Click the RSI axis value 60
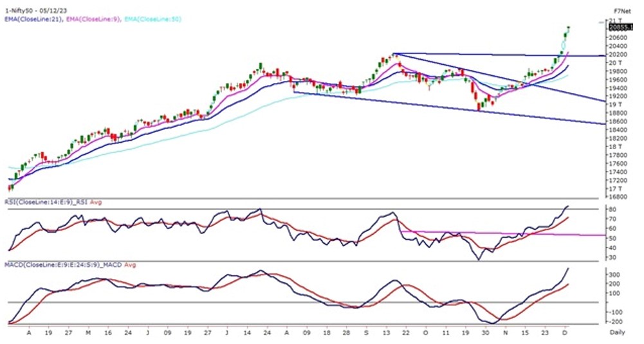The width and height of the screenshot is (644, 344). click(x=612, y=229)
